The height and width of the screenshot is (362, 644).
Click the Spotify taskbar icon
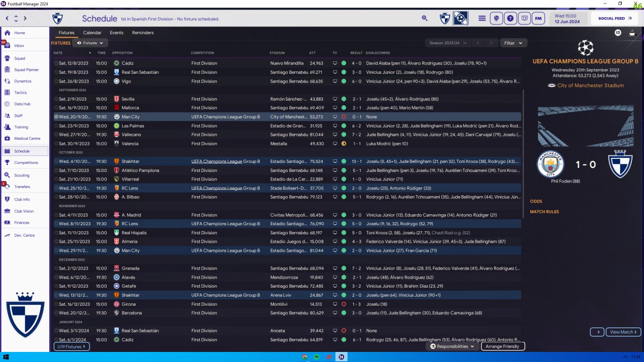coord(317,357)
